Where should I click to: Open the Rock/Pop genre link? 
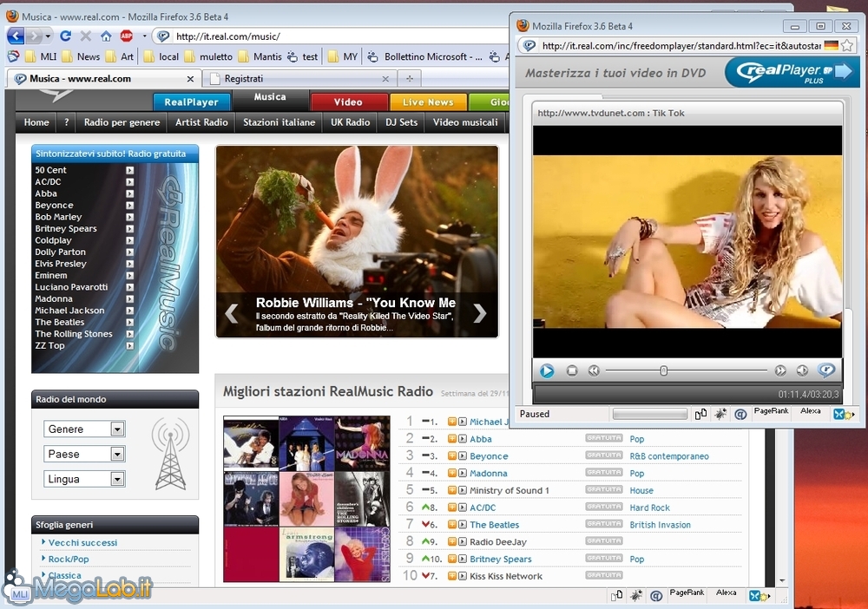[x=68, y=560]
